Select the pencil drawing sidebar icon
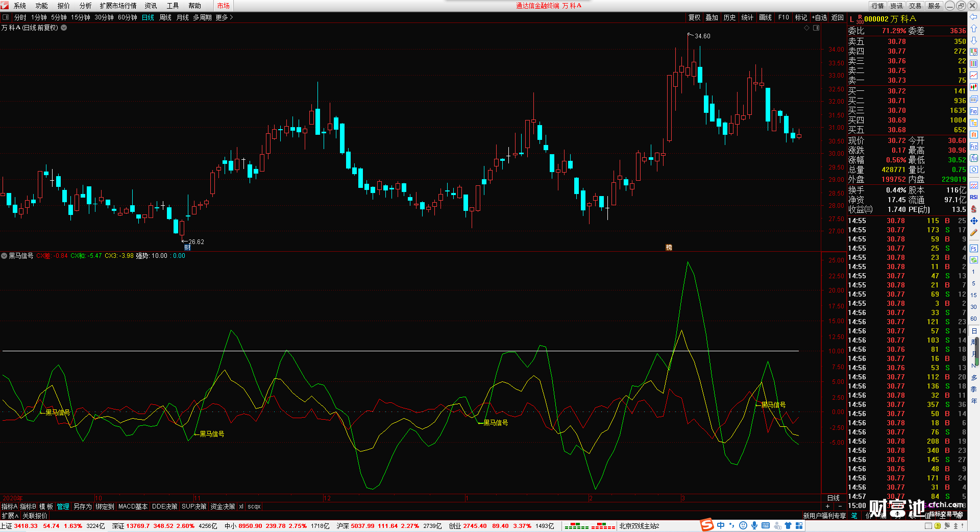 (974, 232)
